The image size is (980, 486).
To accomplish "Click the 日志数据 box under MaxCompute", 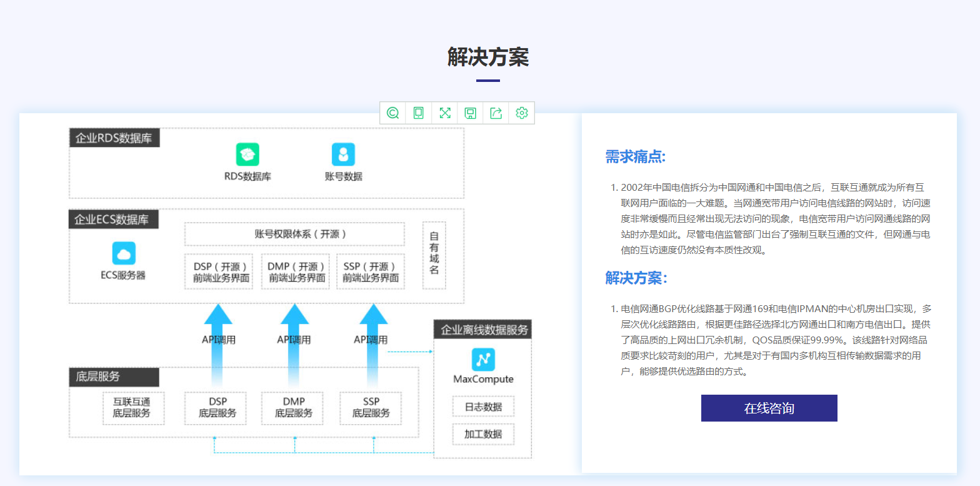I will 483,407.
